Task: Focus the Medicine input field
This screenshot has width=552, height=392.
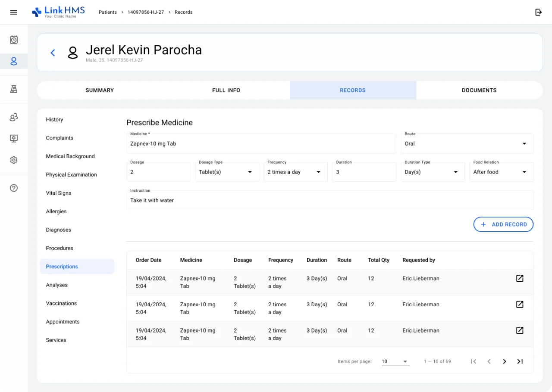Action: point(261,143)
